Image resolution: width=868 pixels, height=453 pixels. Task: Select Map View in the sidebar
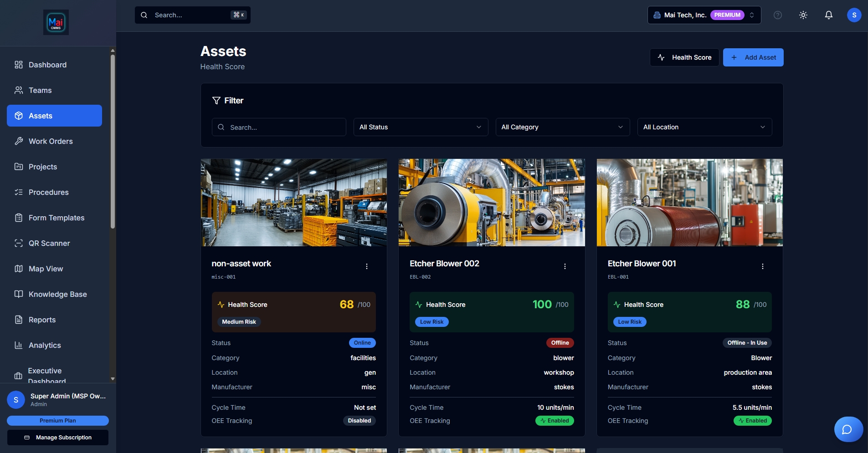click(x=45, y=269)
